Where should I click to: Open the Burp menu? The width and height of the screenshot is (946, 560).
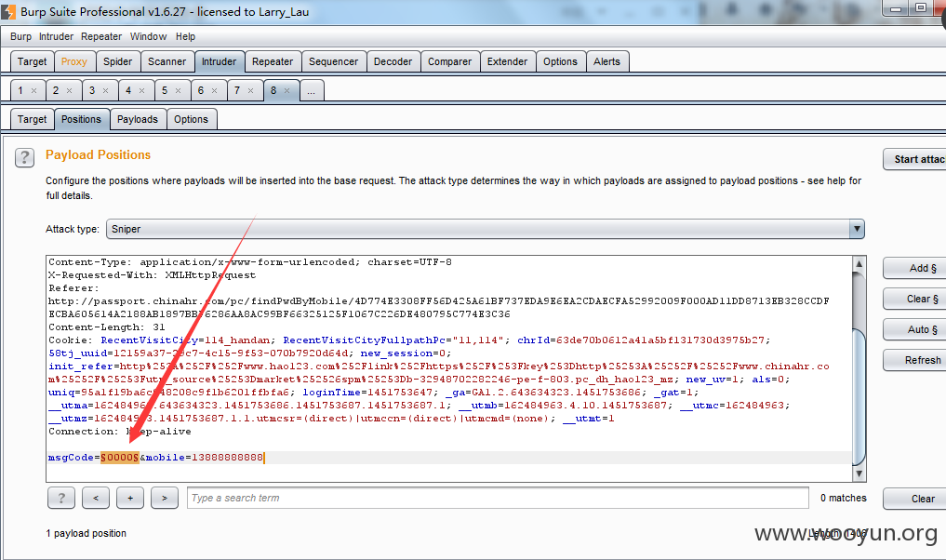[x=20, y=37]
